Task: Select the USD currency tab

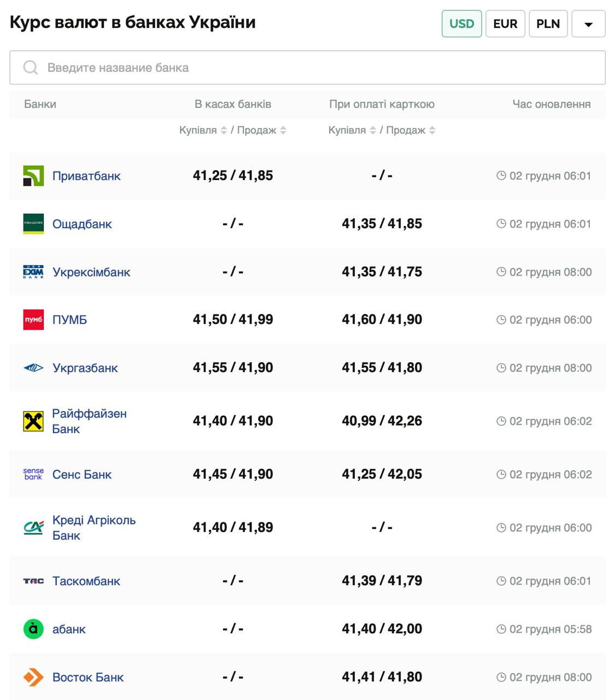Action: coord(461,24)
